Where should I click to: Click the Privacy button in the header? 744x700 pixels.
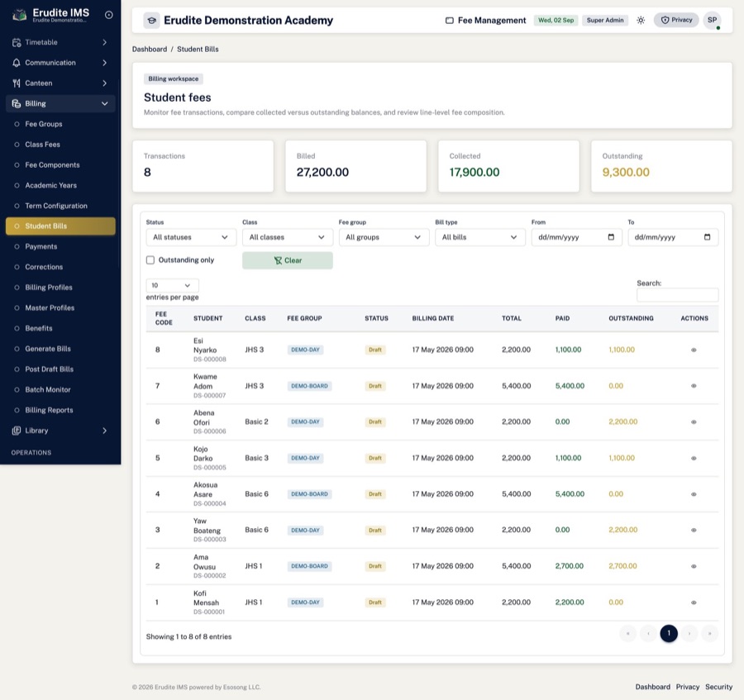click(x=676, y=20)
